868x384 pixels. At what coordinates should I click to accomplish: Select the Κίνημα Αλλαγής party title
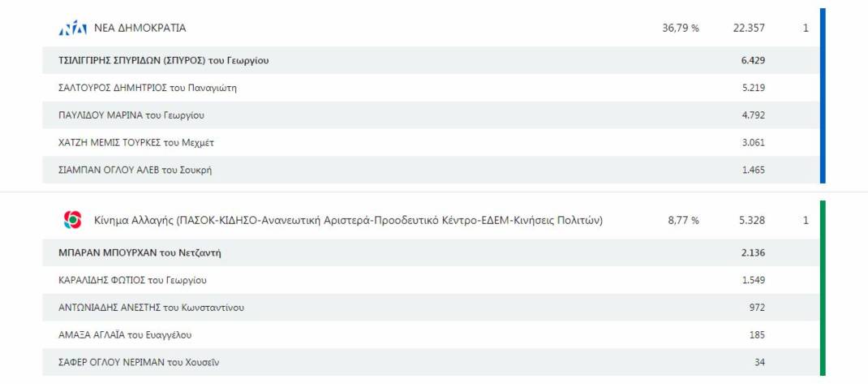(x=349, y=221)
